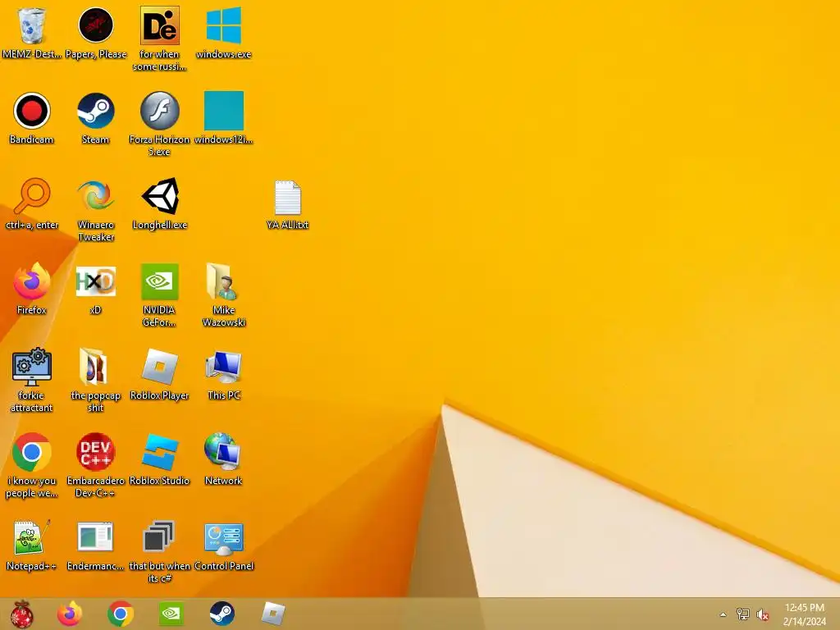Open the clock showing 12:45 PM
The height and width of the screenshot is (630, 840).
click(804, 614)
